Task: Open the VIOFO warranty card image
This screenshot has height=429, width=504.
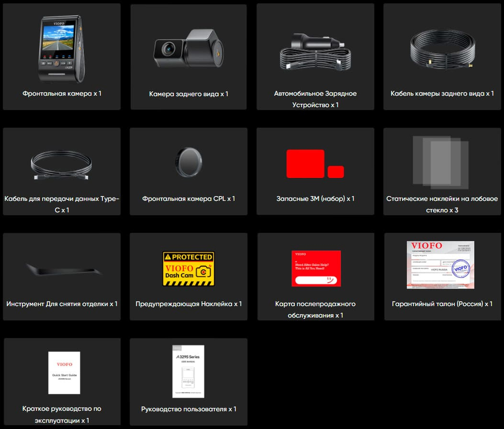Action: tap(440, 265)
